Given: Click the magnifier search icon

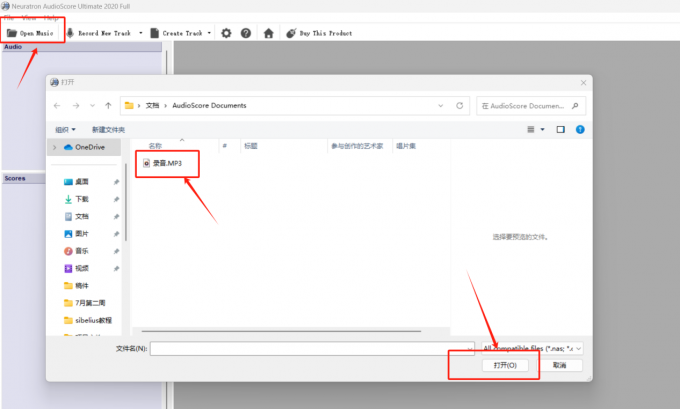Looking at the screenshot, I should [x=575, y=106].
